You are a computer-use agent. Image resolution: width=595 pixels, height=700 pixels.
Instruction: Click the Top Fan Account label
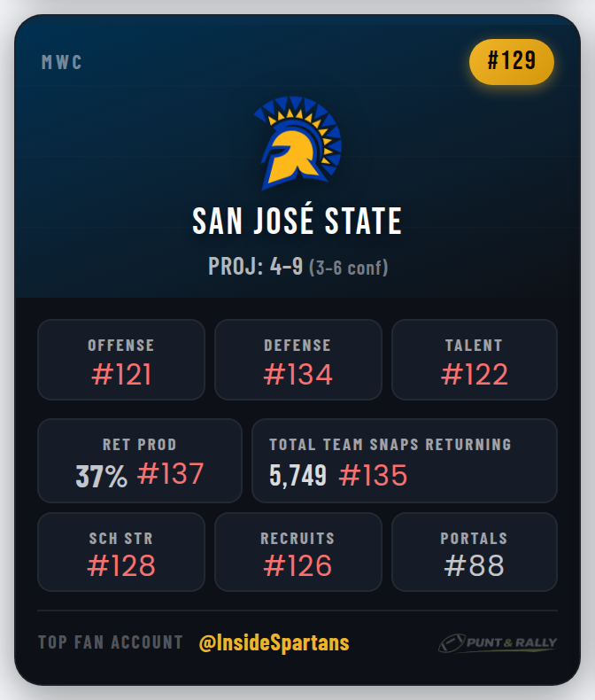(111, 643)
